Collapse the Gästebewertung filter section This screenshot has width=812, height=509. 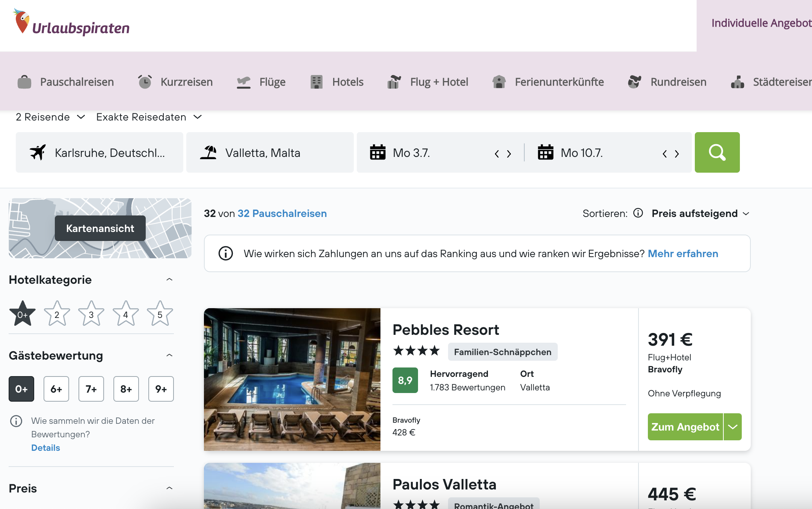pos(169,355)
